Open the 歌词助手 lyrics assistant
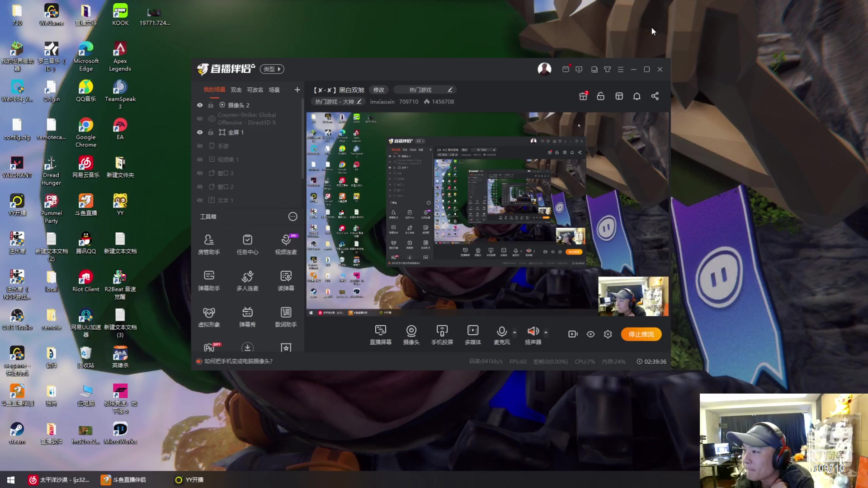The image size is (868, 488). click(x=286, y=315)
